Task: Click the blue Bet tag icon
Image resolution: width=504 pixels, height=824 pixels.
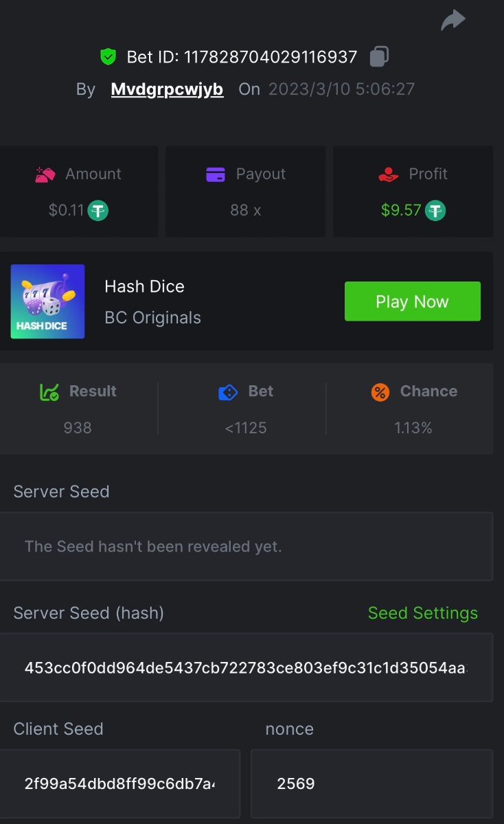Action: 227,391
